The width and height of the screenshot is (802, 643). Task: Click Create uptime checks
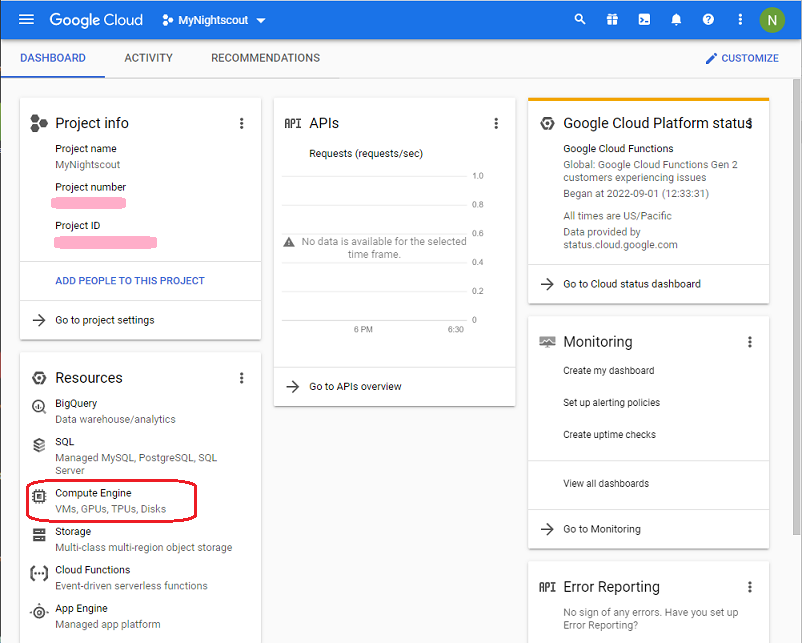coord(610,435)
